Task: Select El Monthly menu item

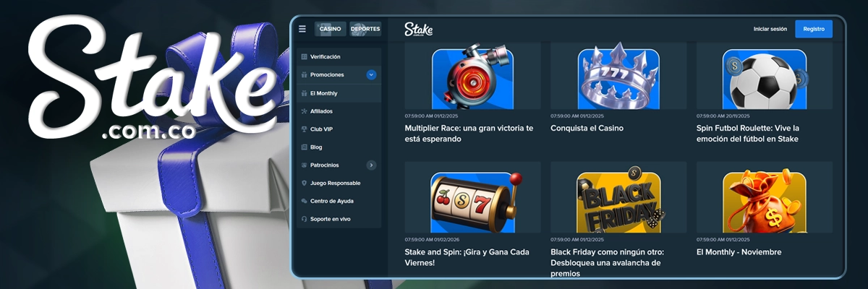Action: click(324, 93)
